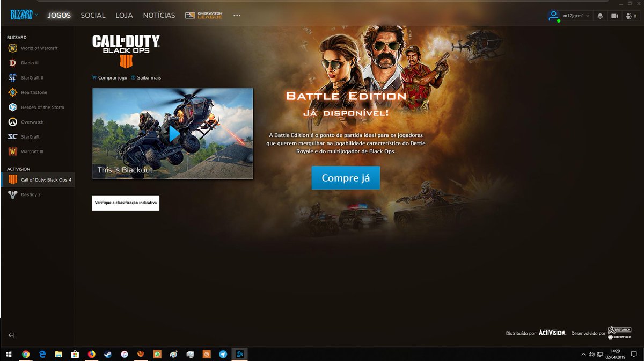Open Firefox from taskbar
The height and width of the screenshot is (361, 644).
click(x=91, y=354)
